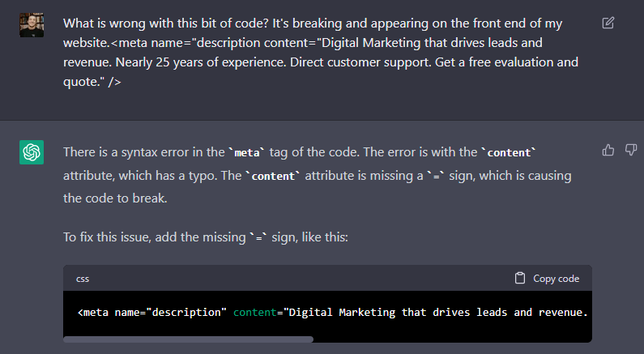Image resolution: width=644 pixels, height=354 pixels.
Task: Click the user's question about breaking code
Action: click(x=321, y=53)
